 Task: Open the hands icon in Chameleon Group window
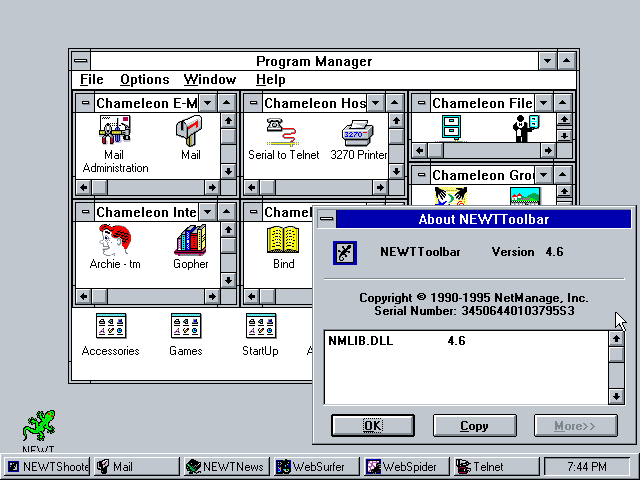(x=451, y=196)
